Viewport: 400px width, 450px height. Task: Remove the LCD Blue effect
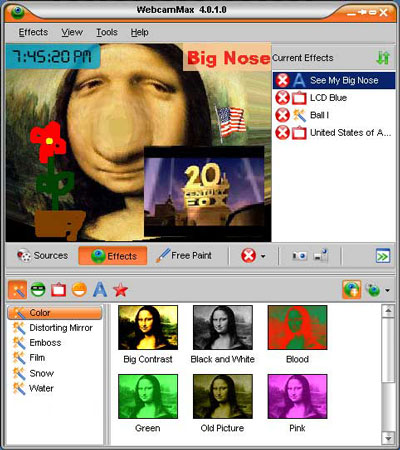coord(282,98)
